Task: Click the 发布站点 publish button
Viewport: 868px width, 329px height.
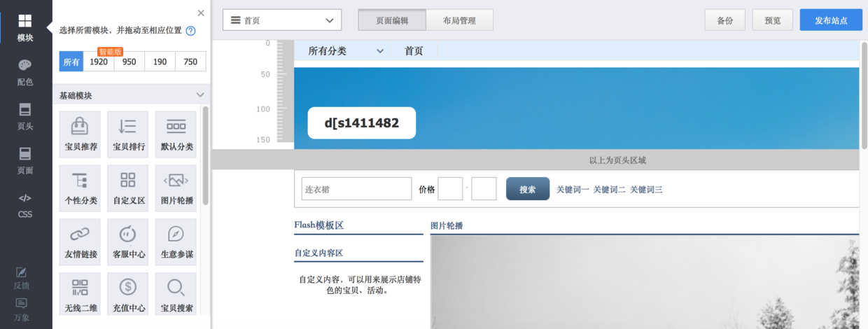Action: 831,20
